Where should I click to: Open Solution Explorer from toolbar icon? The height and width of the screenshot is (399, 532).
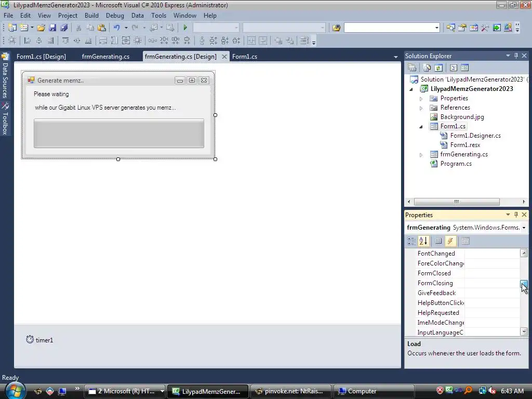451,28
